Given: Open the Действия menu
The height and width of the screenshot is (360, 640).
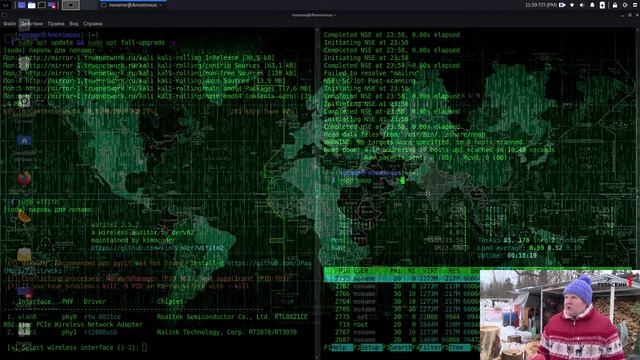Looking at the screenshot, I should (x=31, y=24).
